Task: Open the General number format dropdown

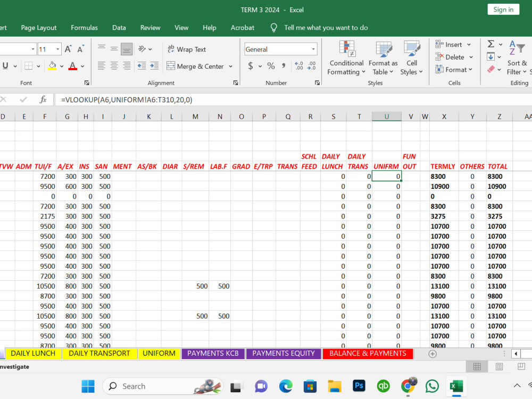Action: (x=313, y=49)
